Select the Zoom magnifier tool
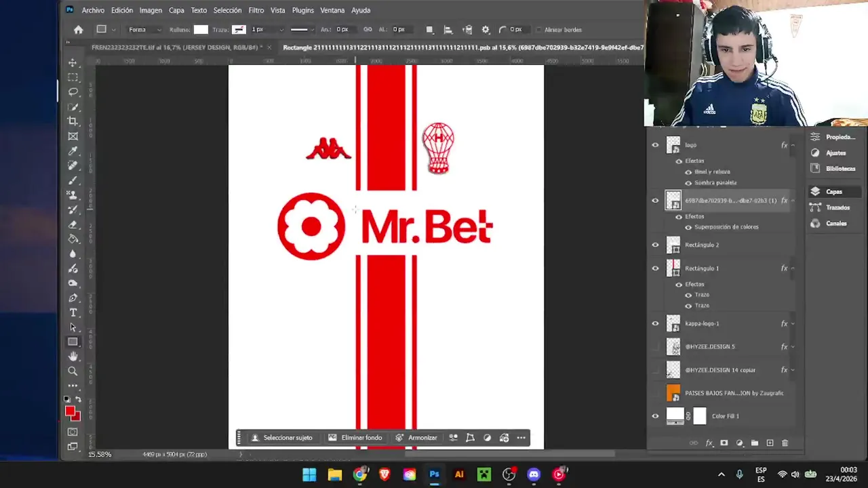This screenshot has height=488, width=868. pos(73,371)
